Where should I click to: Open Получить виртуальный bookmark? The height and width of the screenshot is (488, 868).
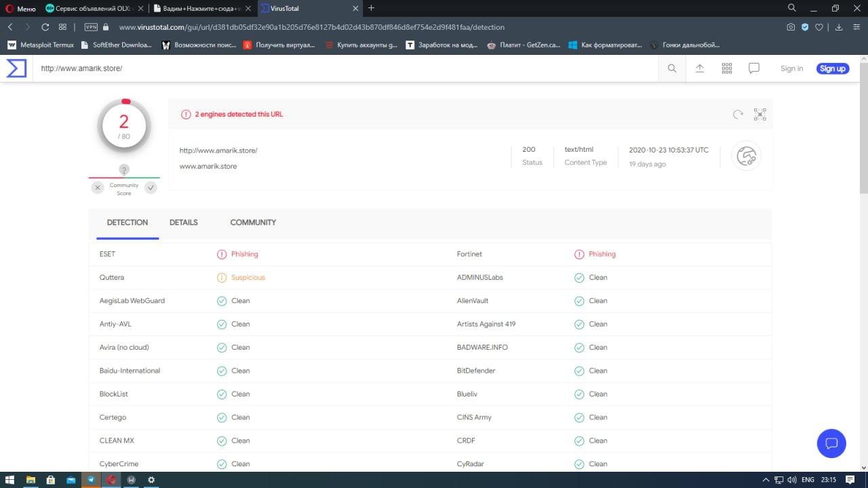[279, 45]
